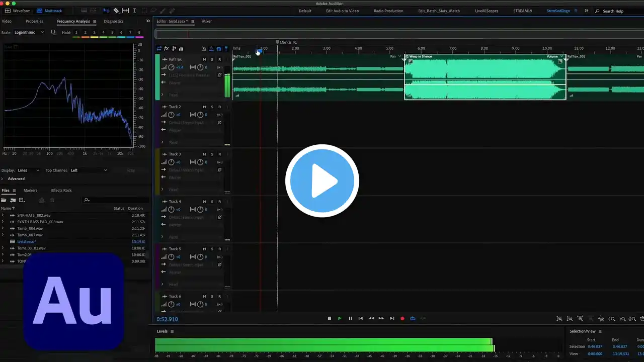Click the Import File icon in Files panel
This screenshot has width=644, height=362.
tap(13, 200)
